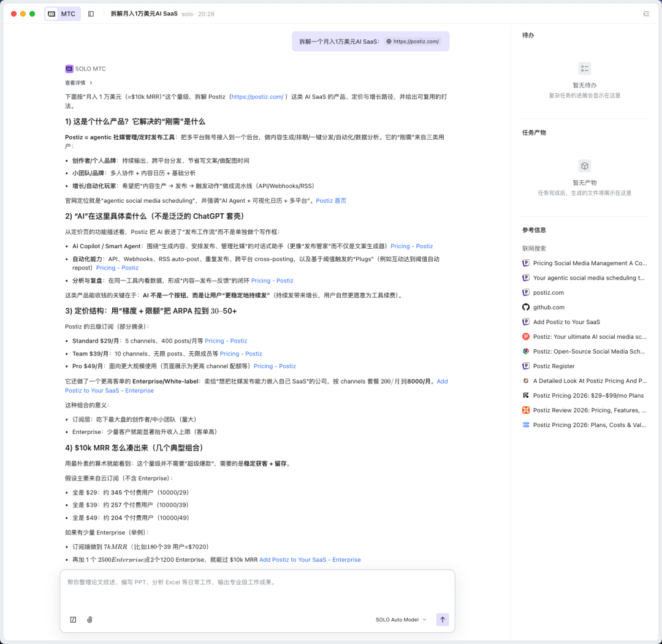Open Pricing - Postiz link in Team $39 row
Viewport: 662px width, 644px height.
[x=241, y=354]
